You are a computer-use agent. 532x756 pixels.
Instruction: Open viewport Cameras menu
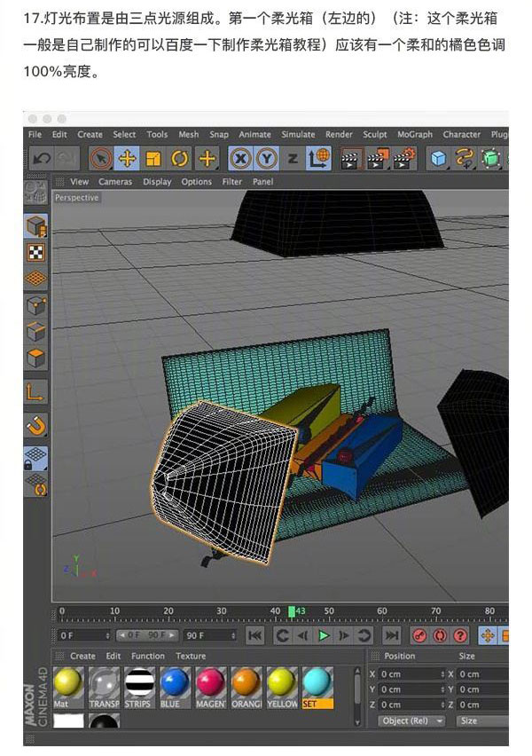pos(115,182)
